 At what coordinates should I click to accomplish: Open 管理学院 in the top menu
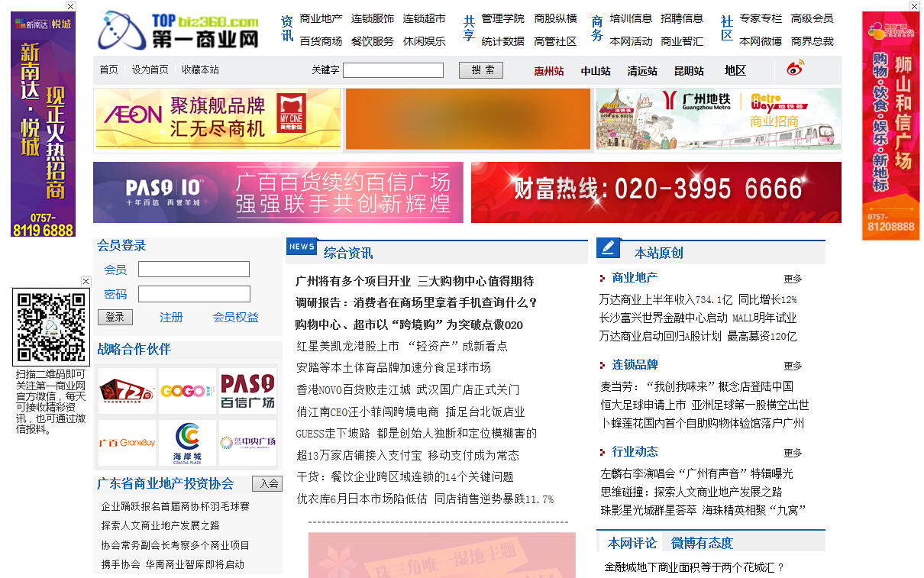click(502, 18)
